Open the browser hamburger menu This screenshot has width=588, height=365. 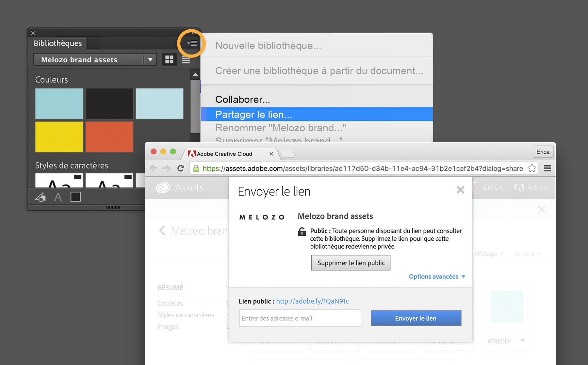(547, 168)
